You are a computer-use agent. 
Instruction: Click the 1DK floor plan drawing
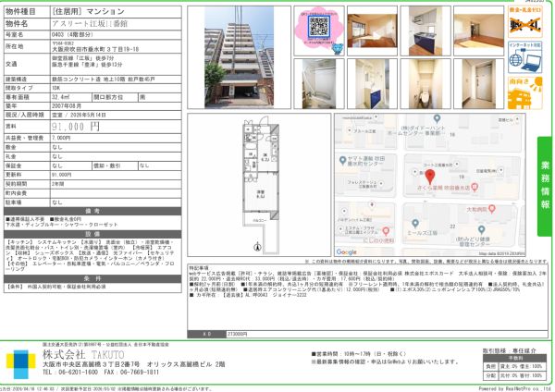point(261,185)
